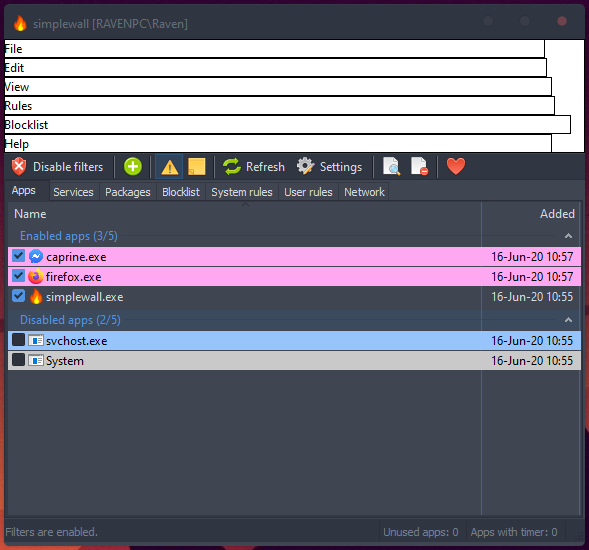Uncheck the simplewall.exe checkbox

coord(18,296)
